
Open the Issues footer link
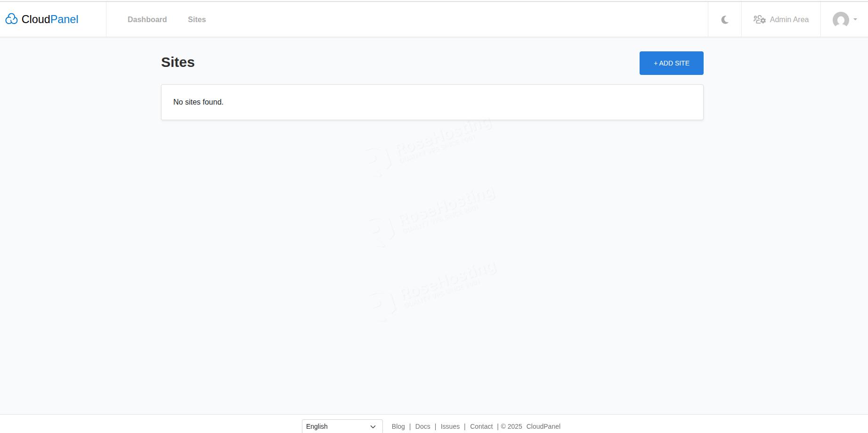450,426
